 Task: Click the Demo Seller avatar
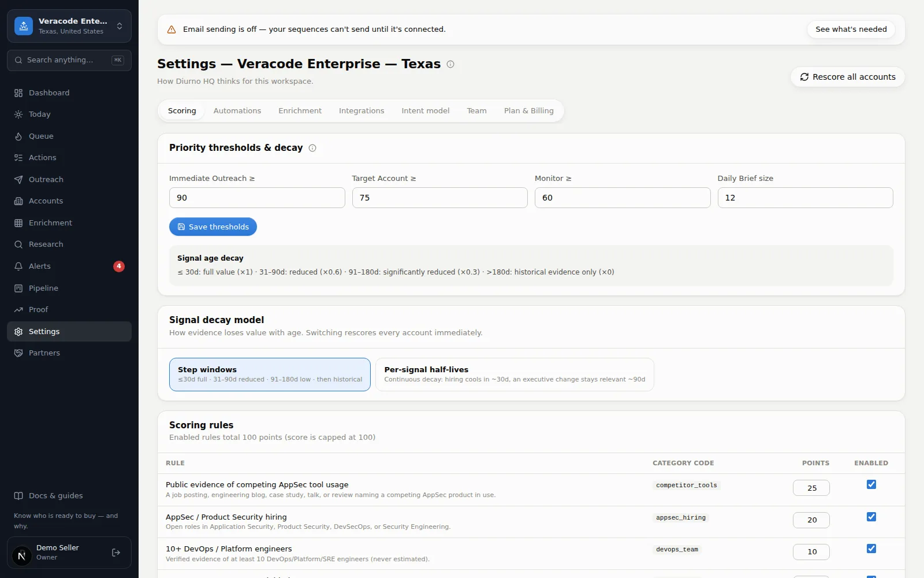tap(22, 556)
